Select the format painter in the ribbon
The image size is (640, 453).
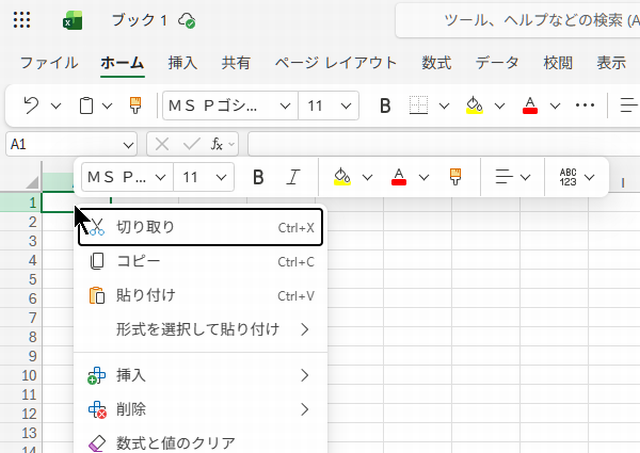click(x=135, y=105)
